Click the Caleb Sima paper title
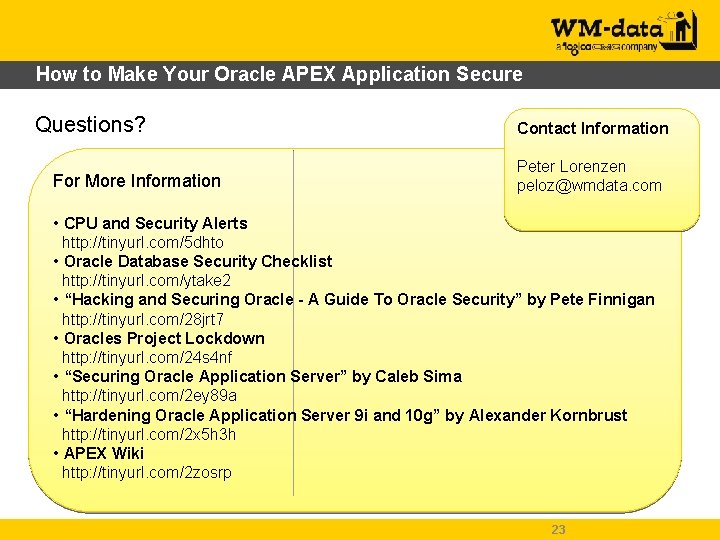Screen dimensions: 720x540 tap(263, 377)
